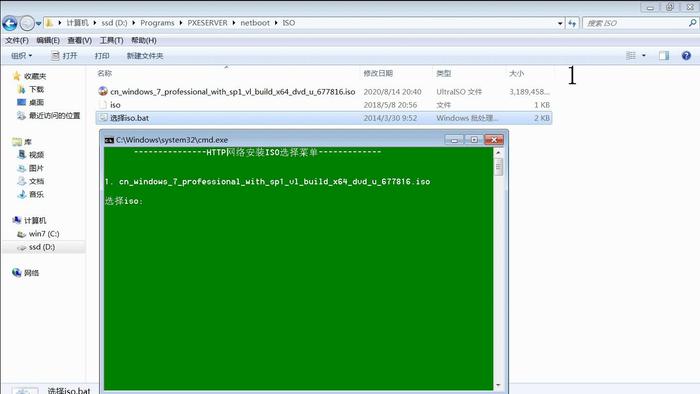The width and height of the screenshot is (700, 394).
Task: Open the 图片 library
Action: [36, 168]
